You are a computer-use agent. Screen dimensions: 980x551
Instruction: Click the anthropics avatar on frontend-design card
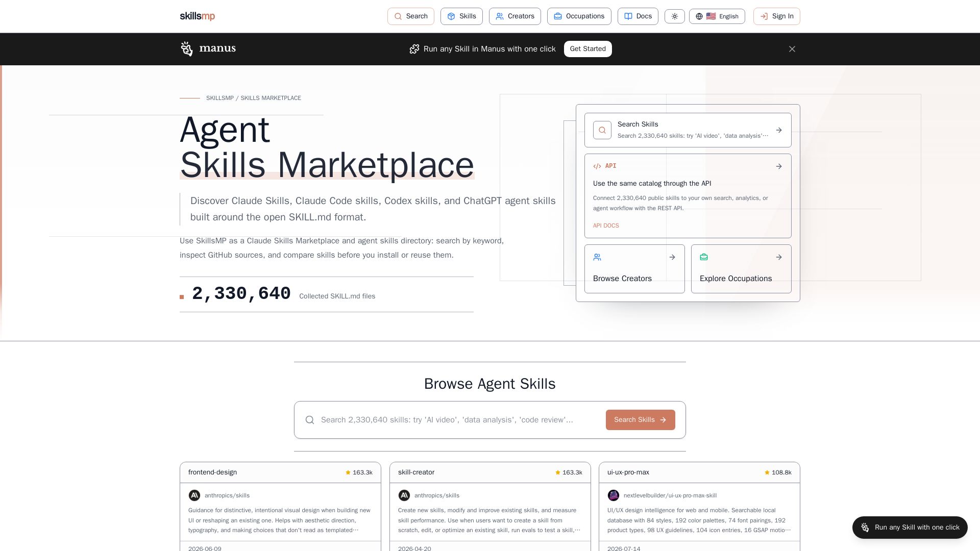pos(194,495)
